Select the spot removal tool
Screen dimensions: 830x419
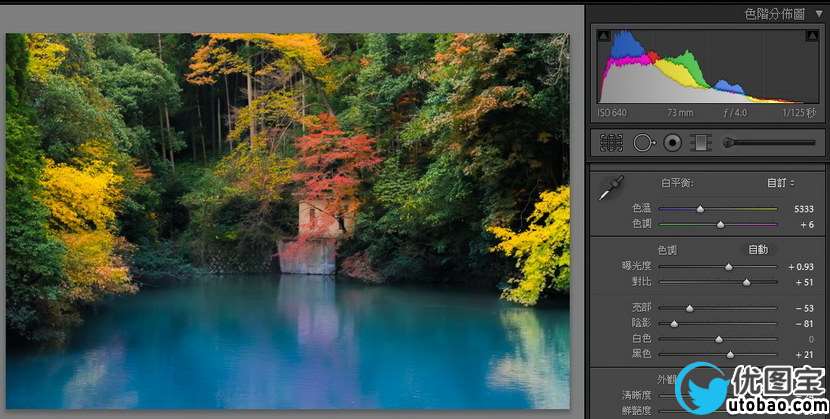click(x=644, y=143)
